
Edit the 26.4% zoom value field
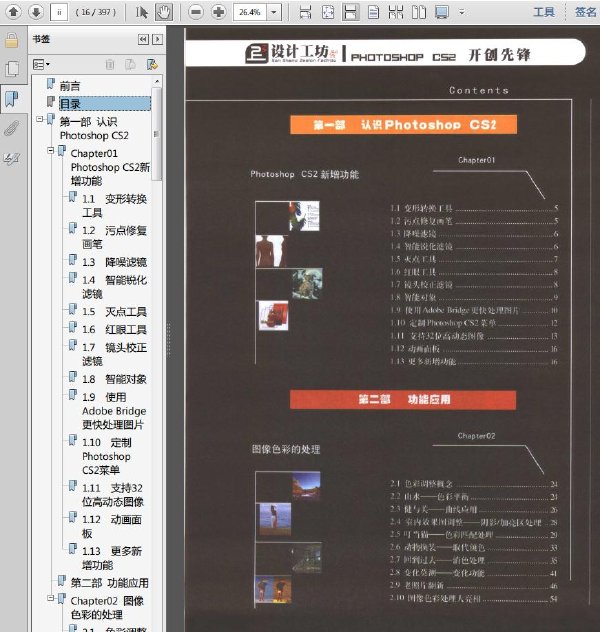(x=250, y=12)
